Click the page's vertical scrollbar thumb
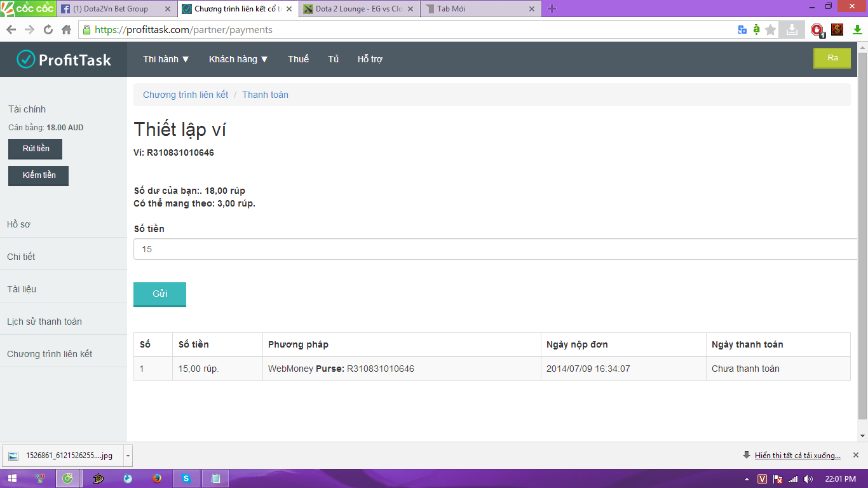This screenshot has width=868, height=488. pyautogui.click(x=863, y=236)
